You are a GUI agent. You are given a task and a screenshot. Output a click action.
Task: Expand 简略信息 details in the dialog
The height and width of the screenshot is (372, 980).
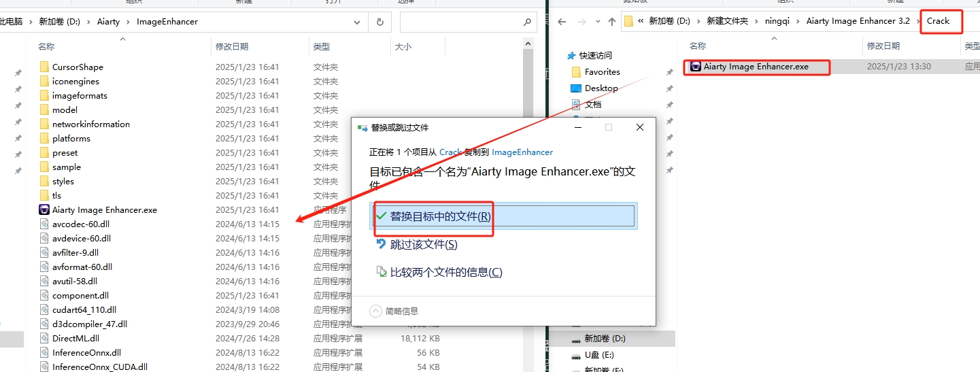pos(375,311)
